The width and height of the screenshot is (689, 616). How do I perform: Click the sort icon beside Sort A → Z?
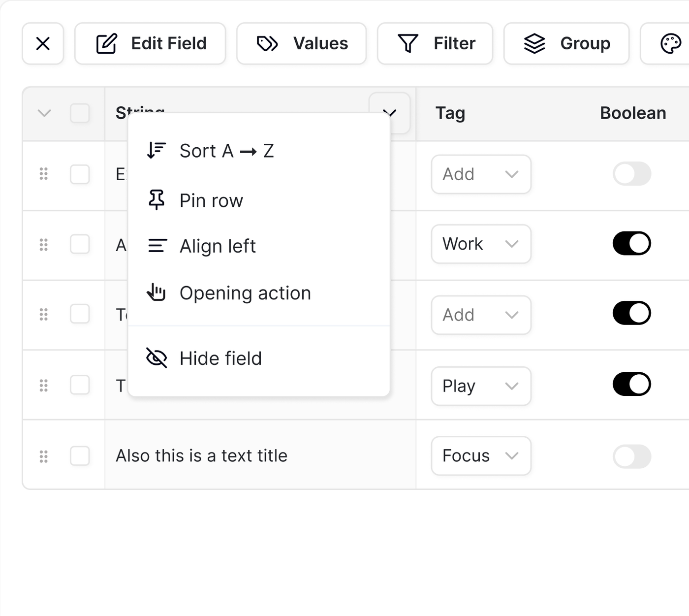[157, 150]
